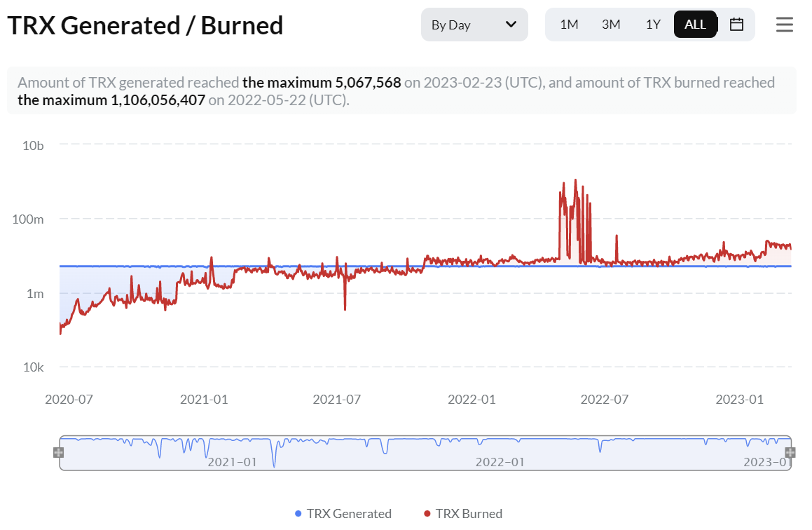The height and width of the screenshot is (530, 812).
Task: Select the 3M time range
Action: pos(611,25)
